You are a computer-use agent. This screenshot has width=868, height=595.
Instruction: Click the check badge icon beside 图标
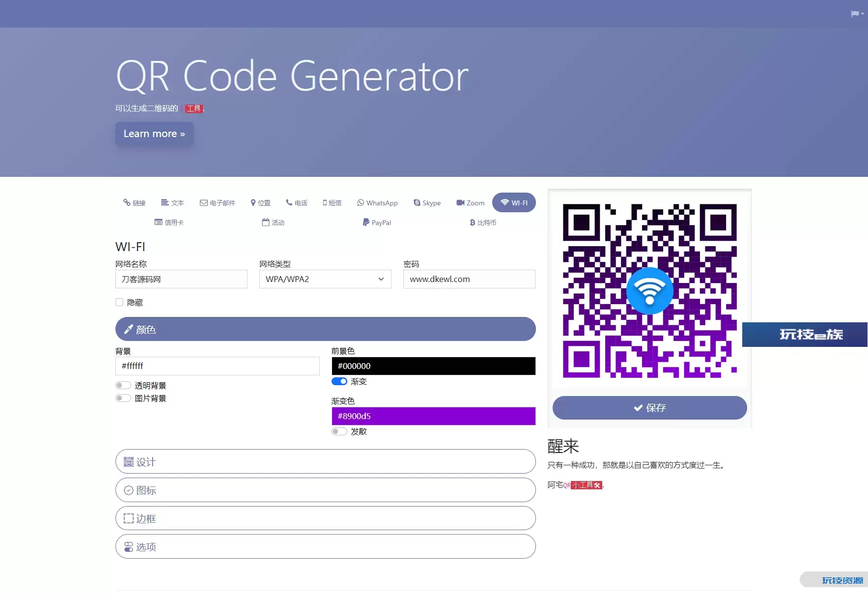(x=129, y=490)
